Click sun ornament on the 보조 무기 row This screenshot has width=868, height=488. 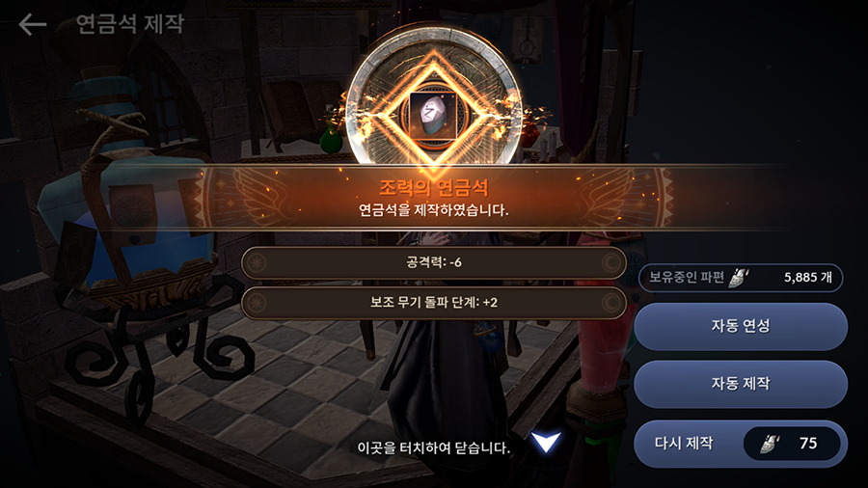click(257, 303)
